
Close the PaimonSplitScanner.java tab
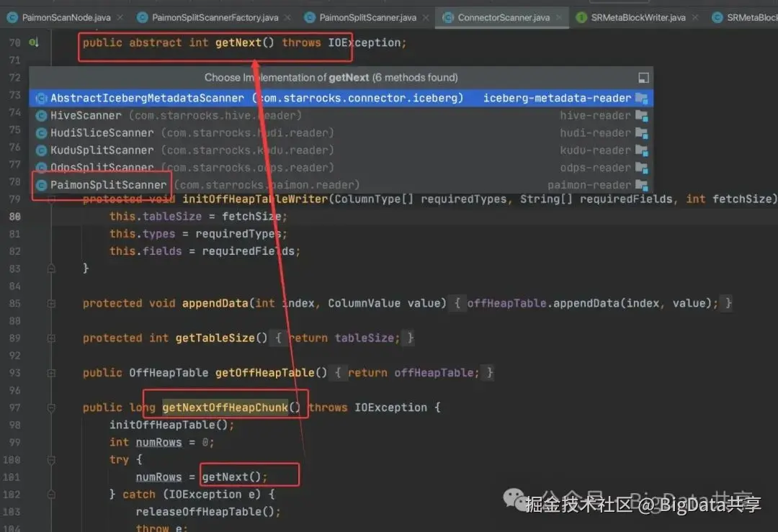tap(426, 17)
